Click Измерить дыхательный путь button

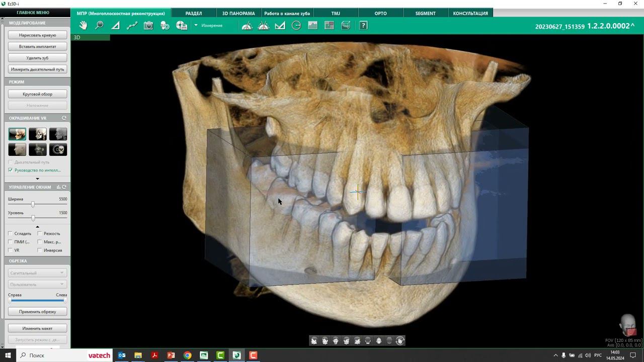pos(37,69)
